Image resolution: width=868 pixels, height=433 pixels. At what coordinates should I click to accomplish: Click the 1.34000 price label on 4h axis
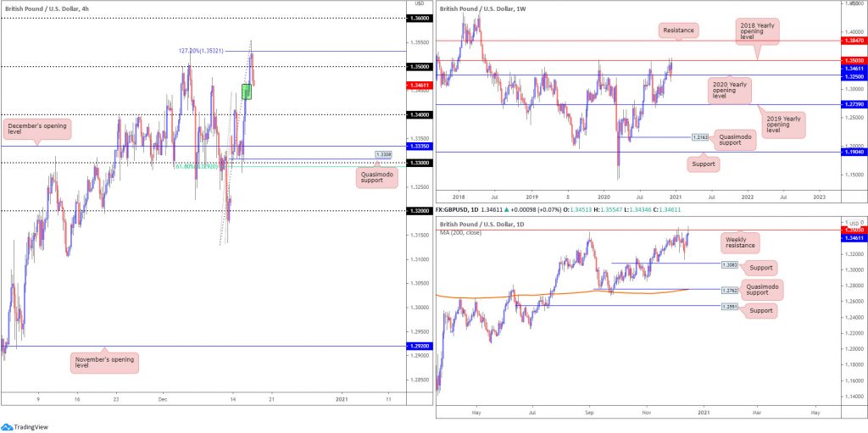click(418, 114)
